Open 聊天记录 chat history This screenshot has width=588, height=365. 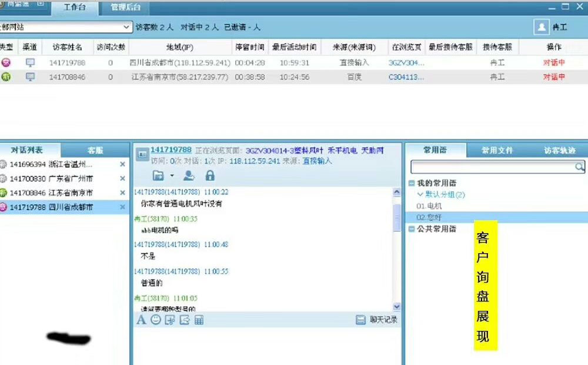tap(377, 320)
